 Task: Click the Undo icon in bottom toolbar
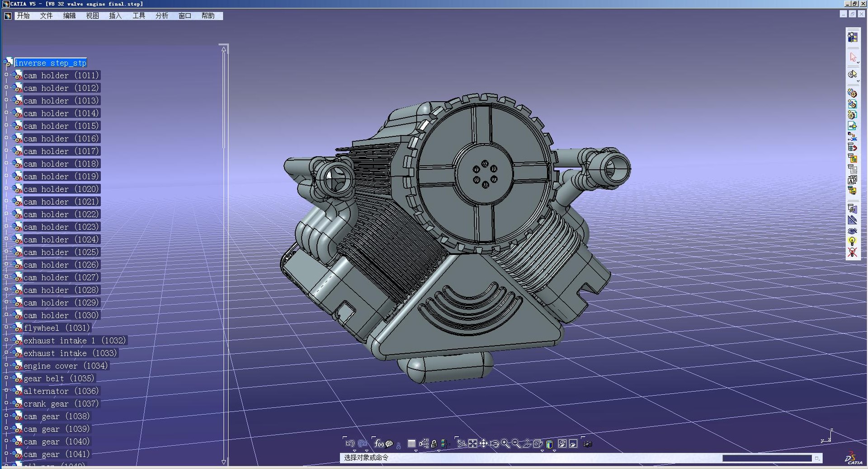coord(350,444)
